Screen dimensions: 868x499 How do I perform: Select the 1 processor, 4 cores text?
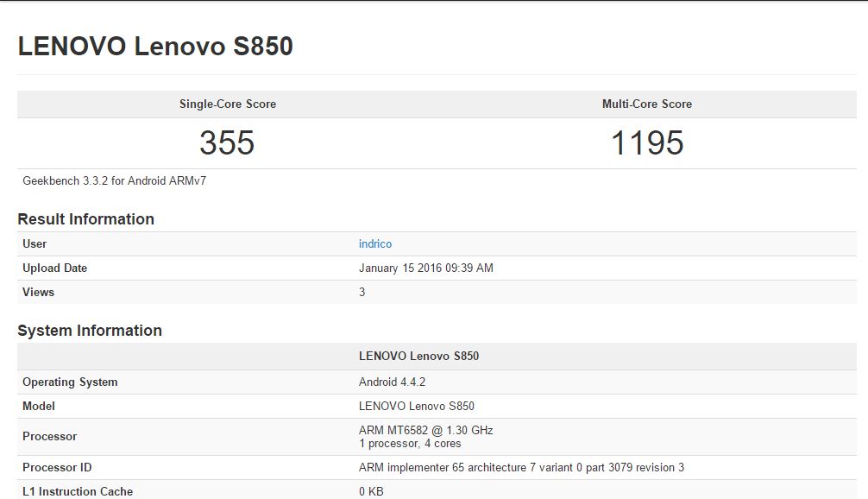click(x=410, y=444)
